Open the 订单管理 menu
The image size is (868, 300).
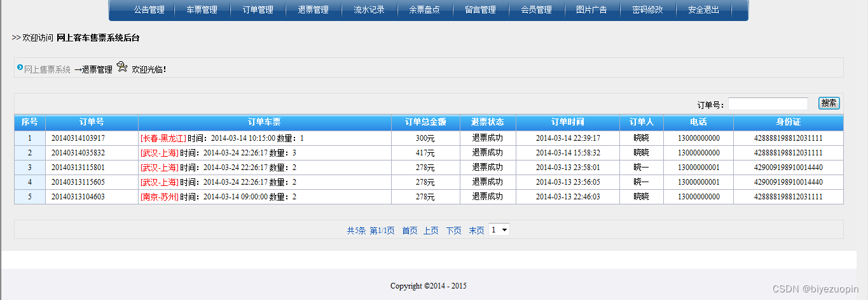pyautogui.click(x=258, y=10)
